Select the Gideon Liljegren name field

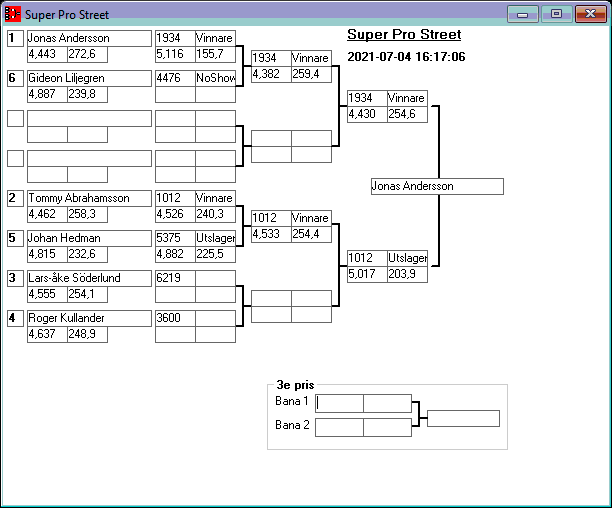coord(89,78)
